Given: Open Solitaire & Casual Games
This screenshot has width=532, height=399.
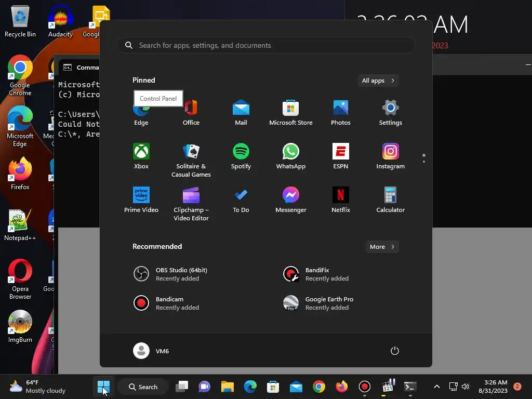Looking at the screenshot, I should pos(191,161).
